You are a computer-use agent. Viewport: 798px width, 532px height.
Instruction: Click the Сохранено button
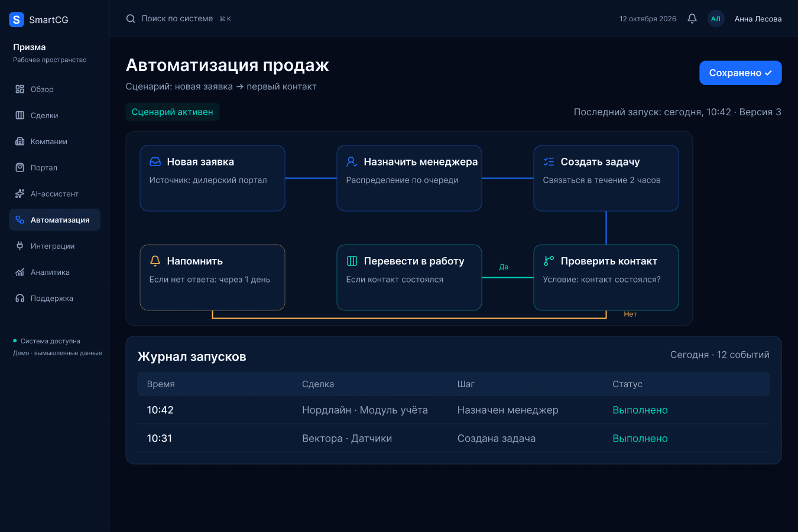(741, 73)
